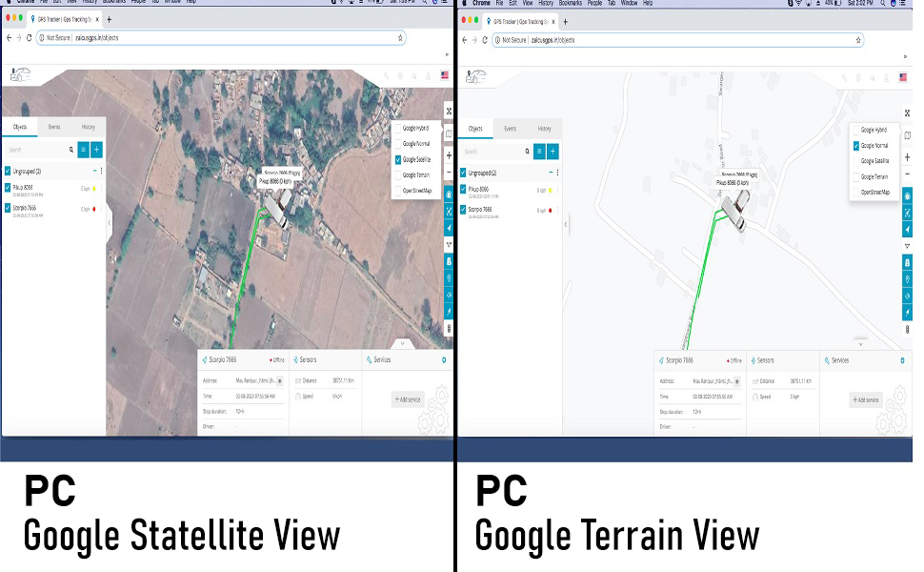Switch to History tab in Satellite View window
924x572 pixels.
click(x=89, y=127)
